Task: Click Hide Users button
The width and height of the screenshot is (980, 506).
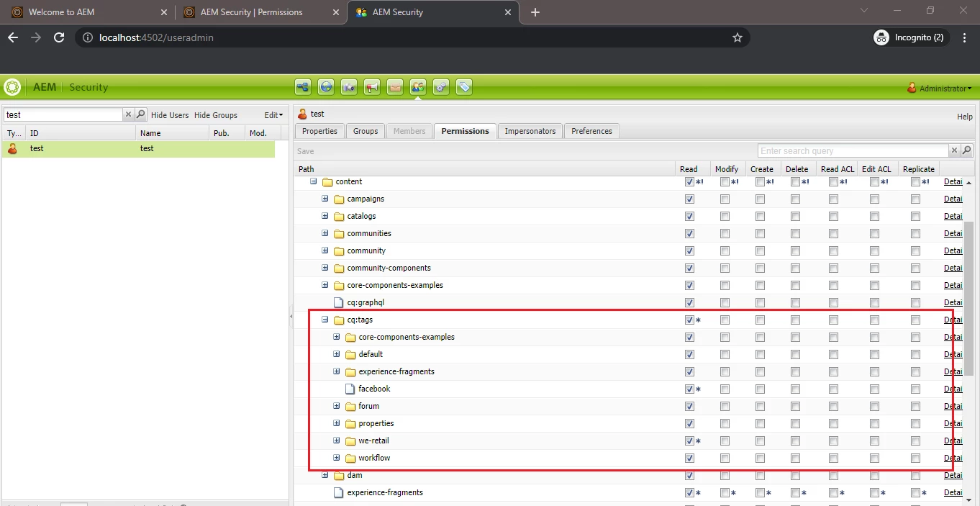Action: [x=170, y=115]
